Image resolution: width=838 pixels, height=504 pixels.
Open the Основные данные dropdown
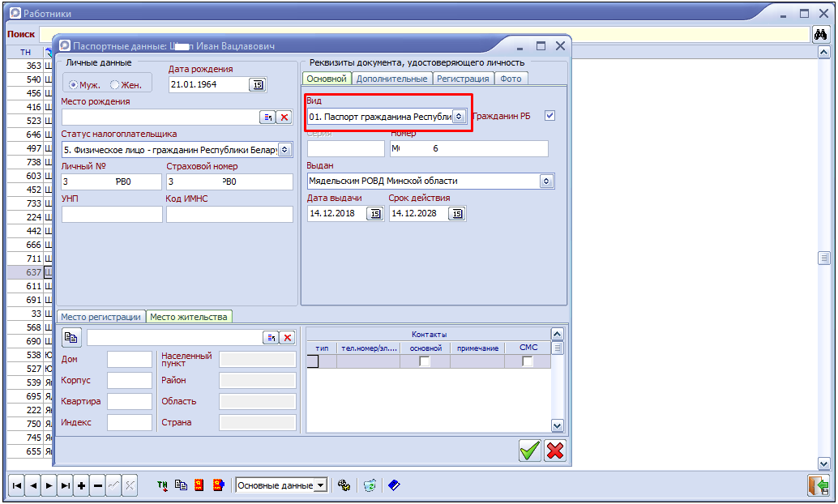click(x=321, y=485)
